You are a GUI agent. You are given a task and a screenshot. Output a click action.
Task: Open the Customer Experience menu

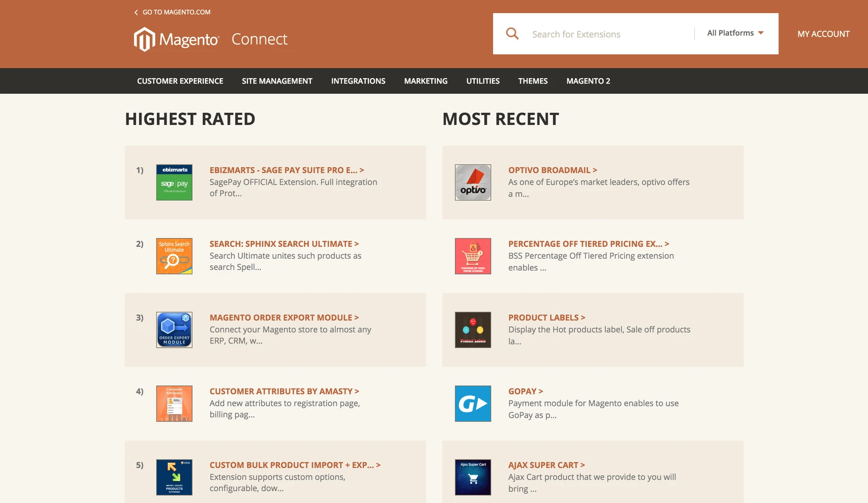point(180,81)
